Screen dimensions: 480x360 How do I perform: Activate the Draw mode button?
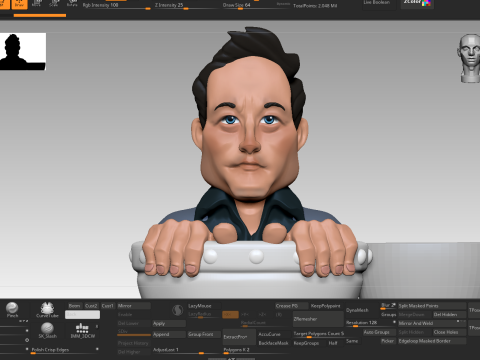(19, 4)
